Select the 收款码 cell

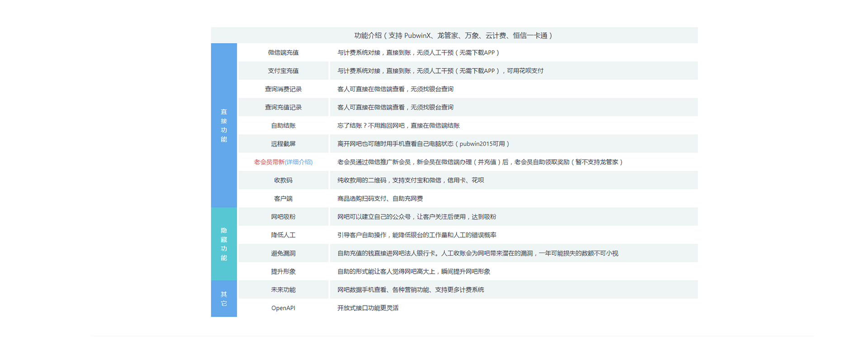pos(283,180)
